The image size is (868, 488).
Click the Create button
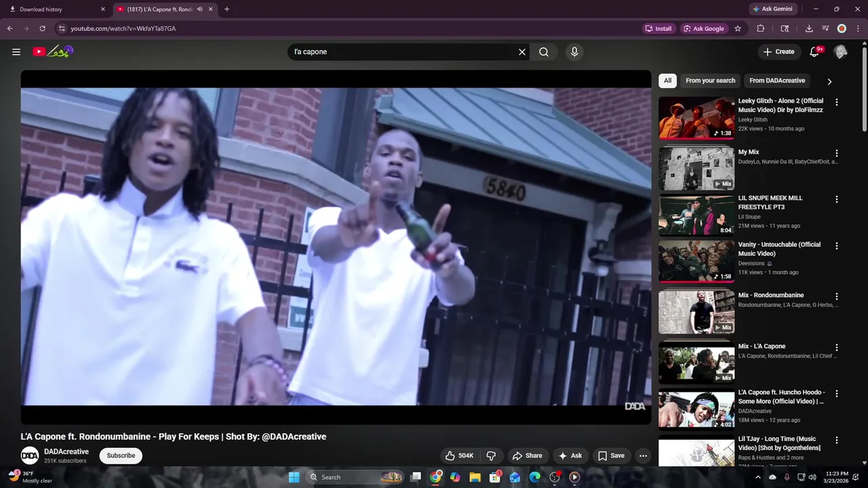tap(778, 52)
